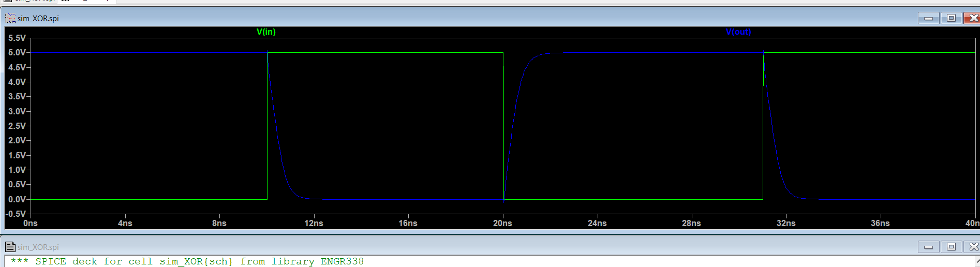Click the 5.0V vertical axis label
Viewport: 980px width, 267px height.
point(17,53)
